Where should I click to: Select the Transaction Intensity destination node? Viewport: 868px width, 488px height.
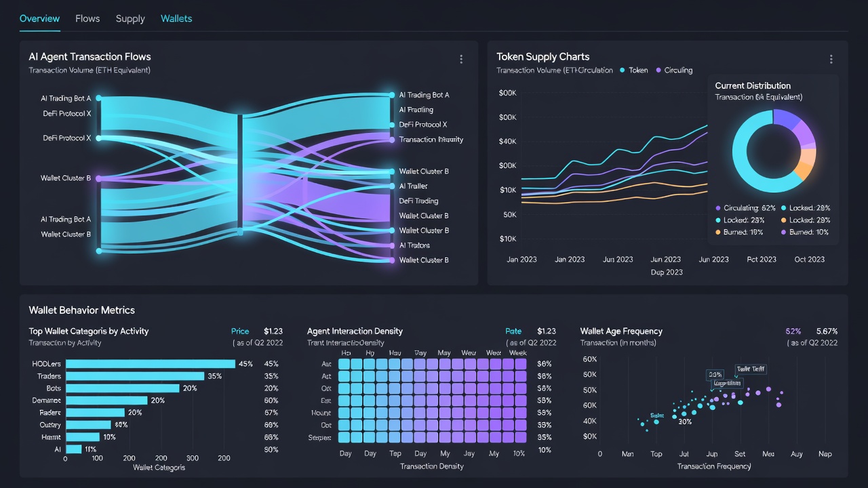pyautogui.click(x=392, y=140)
